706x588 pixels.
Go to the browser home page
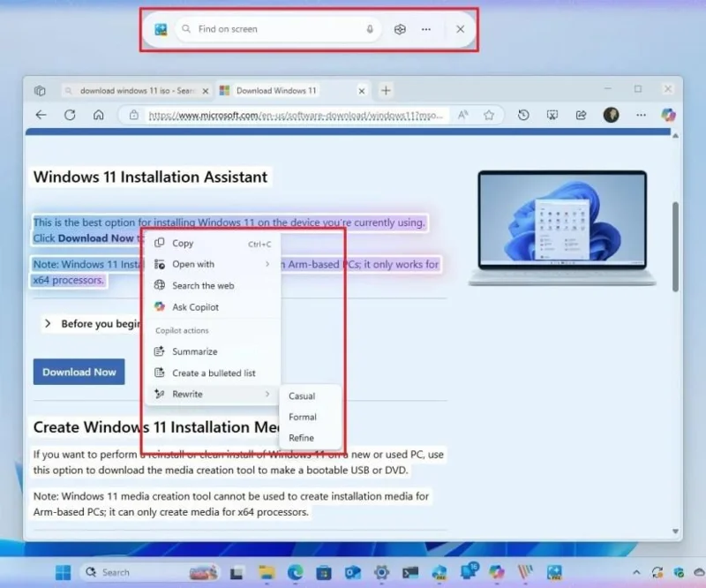(x=99, y=115)
